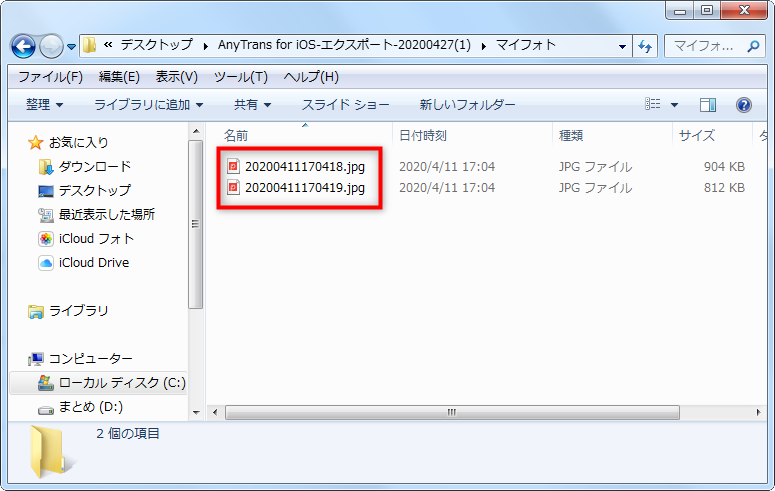775x491 pixels.
Task: Sort by サイズ column header
Action: click(x=696, y=135)
